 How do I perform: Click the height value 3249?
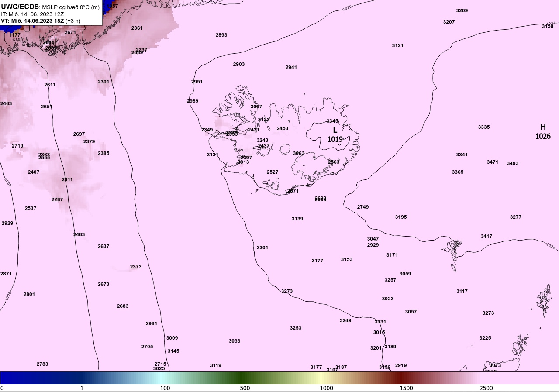tap(345, 320)
